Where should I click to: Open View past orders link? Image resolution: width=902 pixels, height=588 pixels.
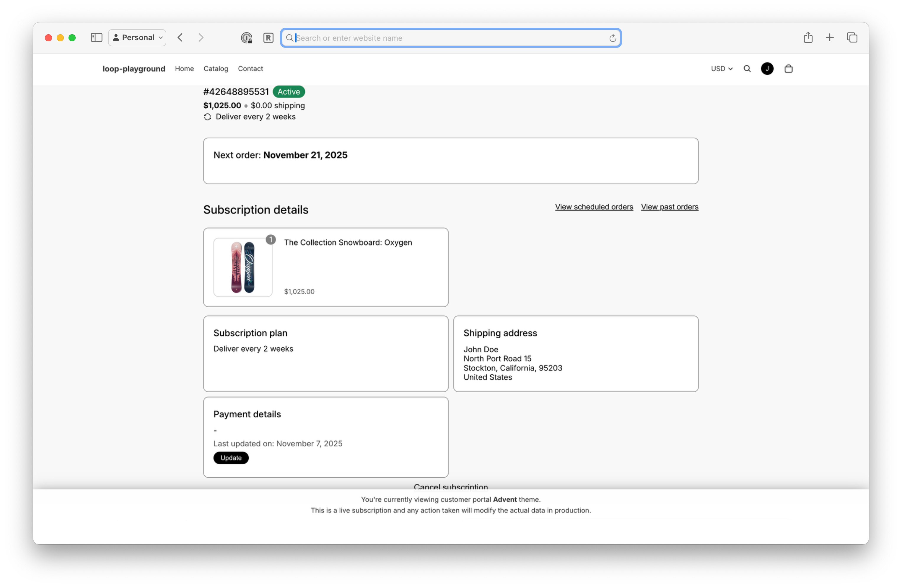pos(669,207)
